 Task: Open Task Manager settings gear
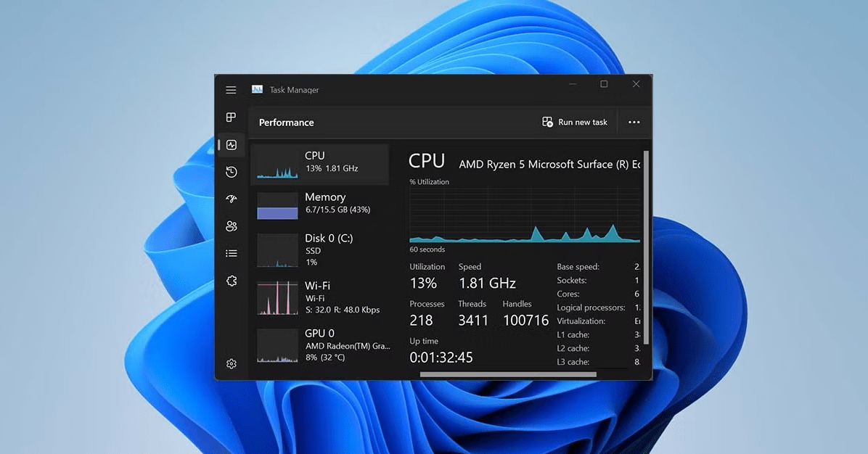[232, 364]
